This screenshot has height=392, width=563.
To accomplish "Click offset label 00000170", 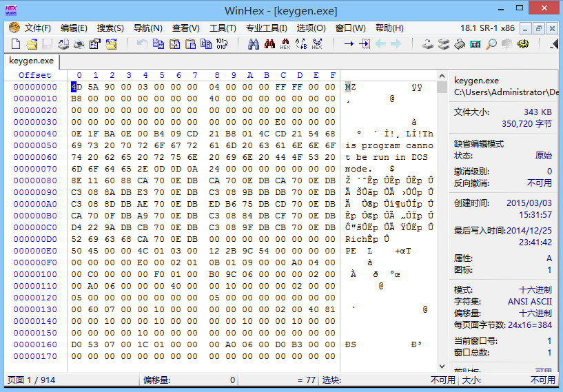I will 35,356.
